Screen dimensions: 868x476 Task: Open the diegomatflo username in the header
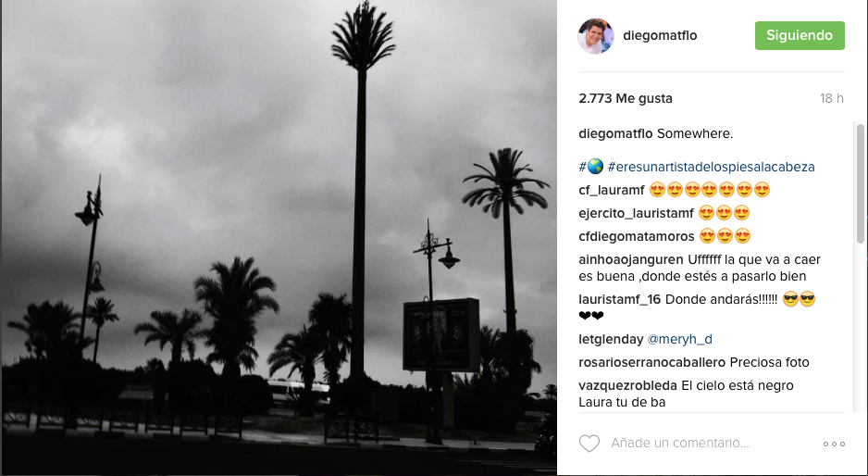click(660, 35)
